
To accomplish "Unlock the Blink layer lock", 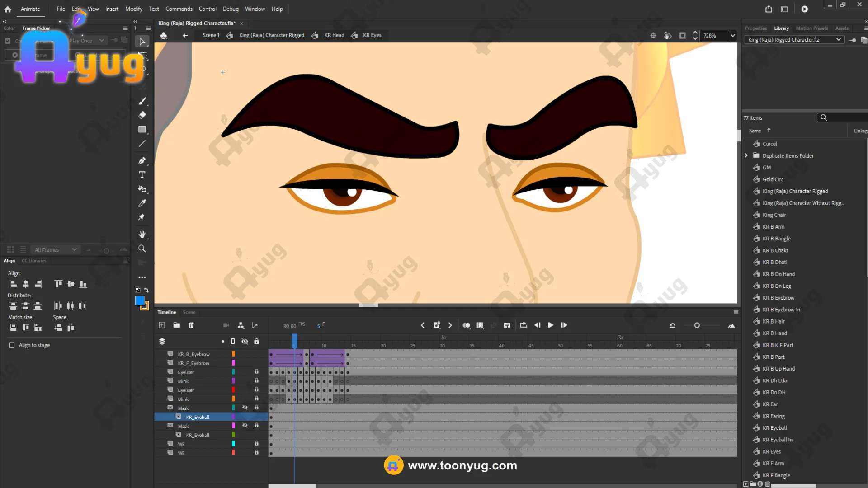I will [256, 381].
